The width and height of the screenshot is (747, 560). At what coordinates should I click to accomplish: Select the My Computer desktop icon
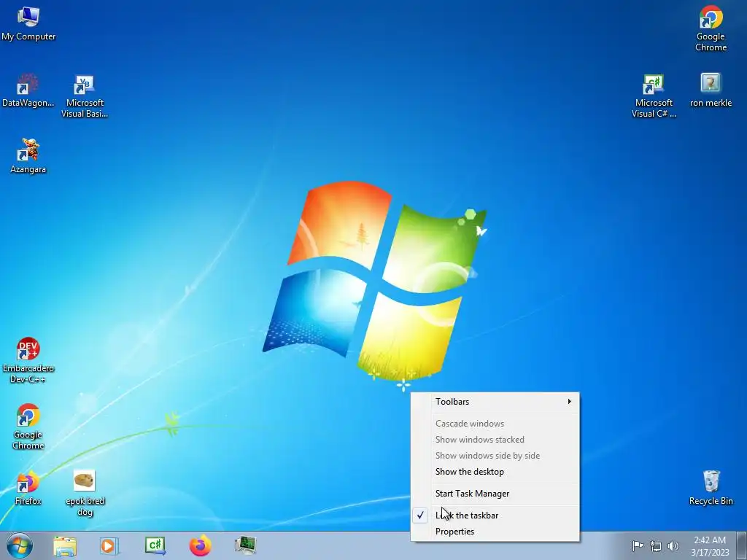(28, 24)
